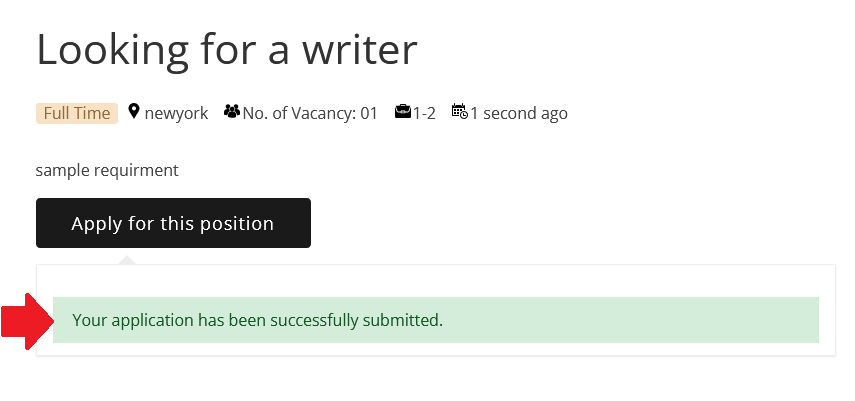Viewport: 855px width, 401px height.
Task: Click the calendar clock posted-time icon
Action: tap(460, 111)
